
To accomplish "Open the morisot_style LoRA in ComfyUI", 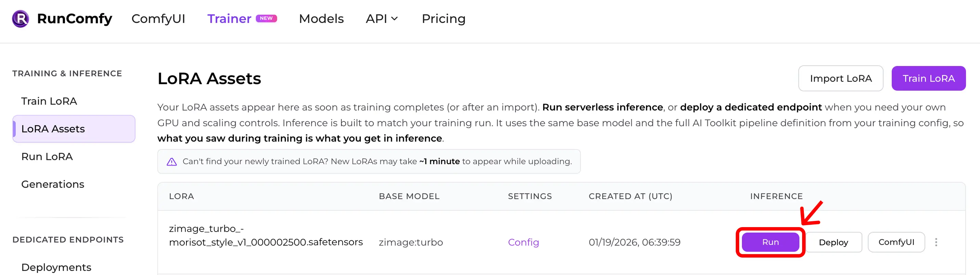I will click(x=896, y=242).
